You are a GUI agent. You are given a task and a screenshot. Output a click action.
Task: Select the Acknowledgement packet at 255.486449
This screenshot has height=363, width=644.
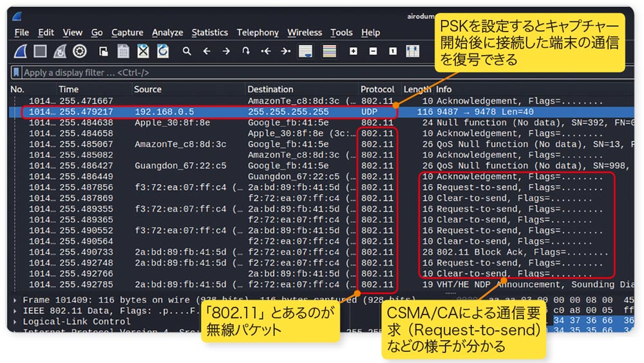(x=321, y=177)
